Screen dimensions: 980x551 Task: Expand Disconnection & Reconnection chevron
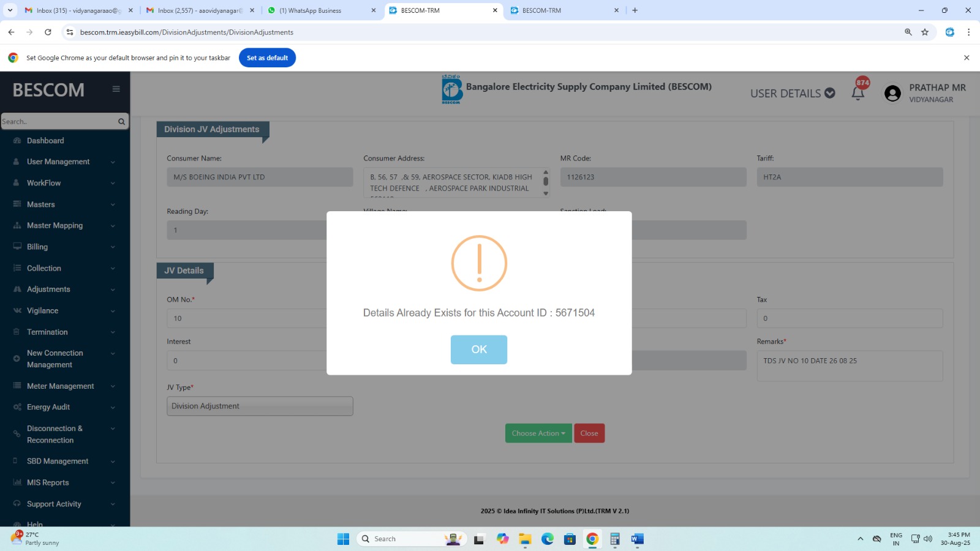pyautogui.click(x=113, y=429)
